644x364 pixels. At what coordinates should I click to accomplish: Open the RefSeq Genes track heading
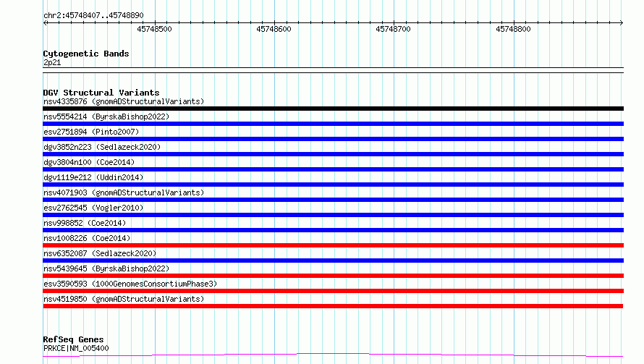click(73, 339)
